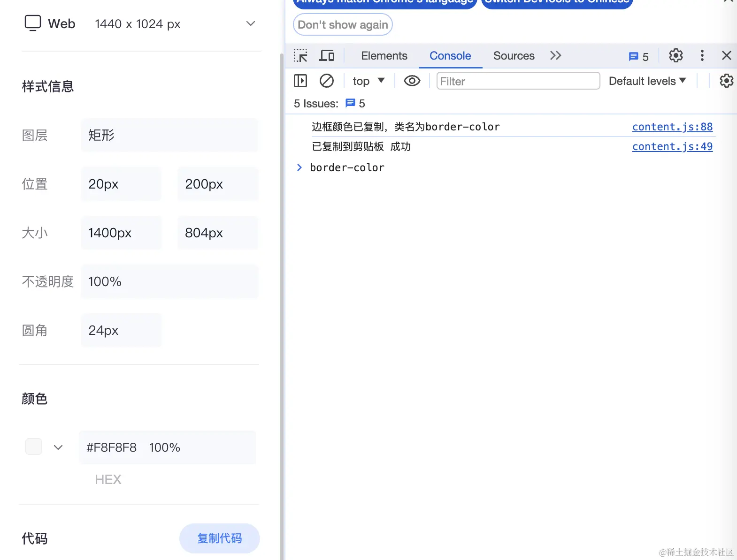Open the DevTools settings gear
Screen dimensions: 737x560
pos(676,56)
